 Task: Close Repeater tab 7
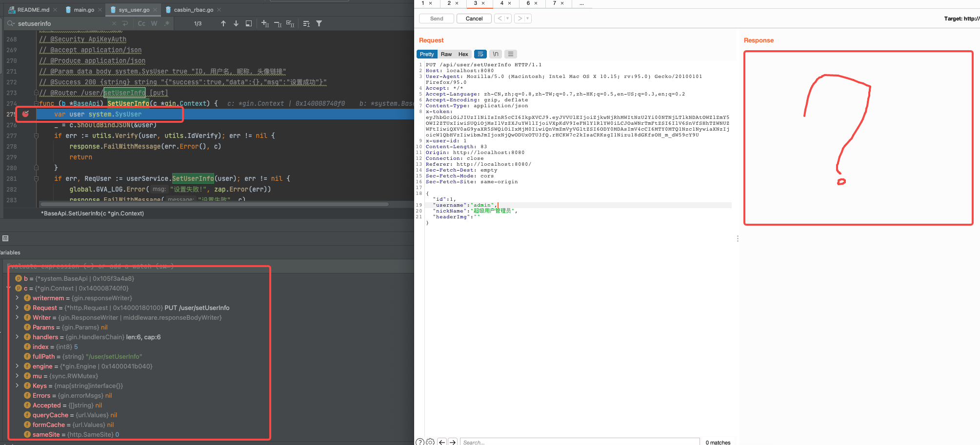(x=562, y=3)
